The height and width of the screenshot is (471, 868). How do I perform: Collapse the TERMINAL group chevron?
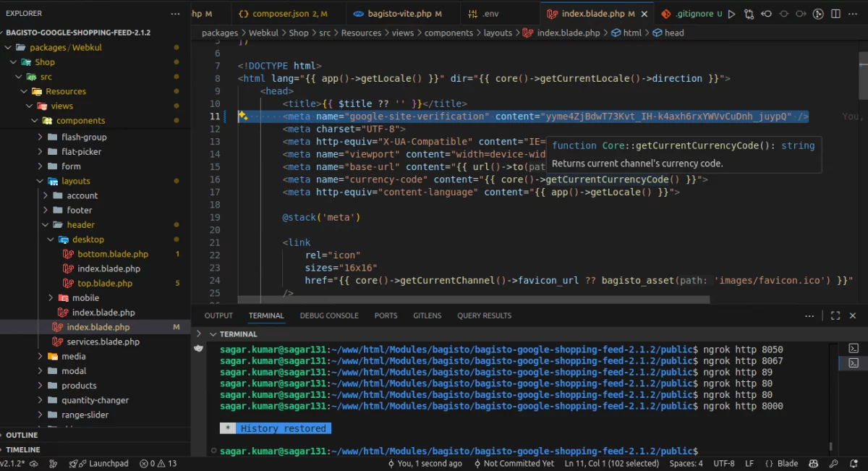tap(213, 334)
